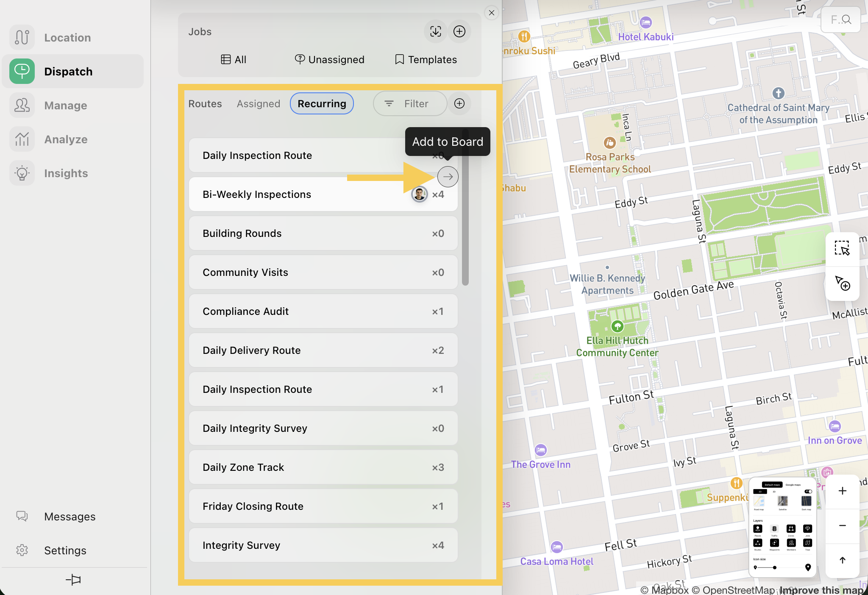This screenshot has height=595, width=868.
Task: Switch to the Unassigned jobs tab
Action: 330,60
